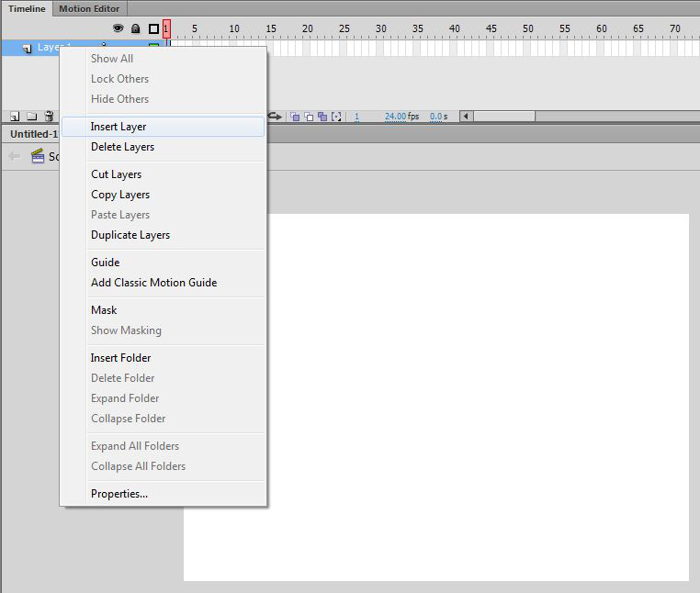
Task: Choose Insert Layer from context menu
Action: (163, 127)
